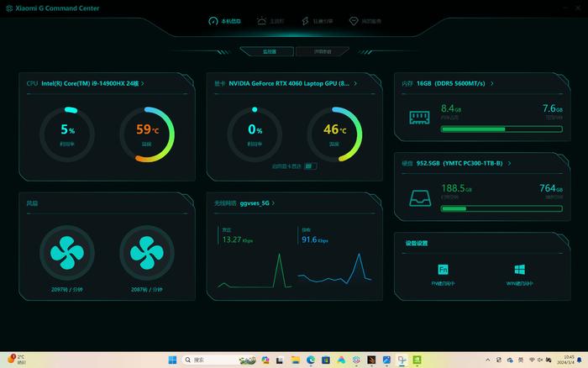Open the gauge-icon system info tab
The image size is (588, 368).
point(224,21)
